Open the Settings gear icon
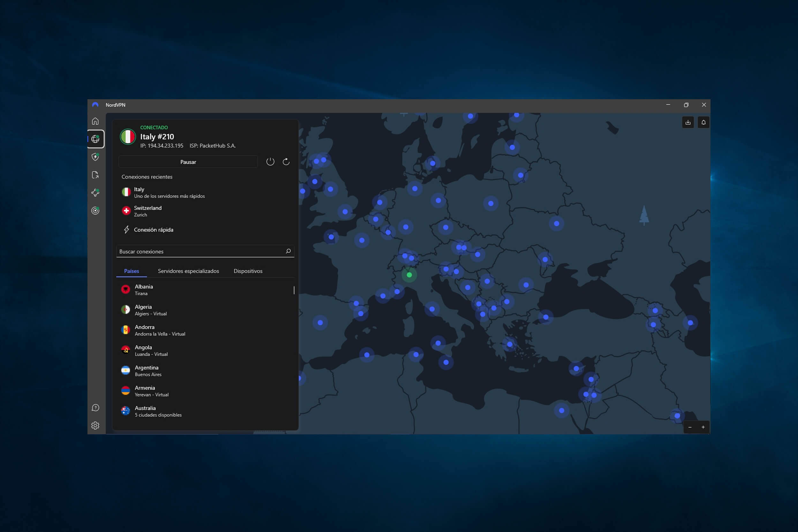The height and width of the screenshot is (532, 798). [95, 425]
